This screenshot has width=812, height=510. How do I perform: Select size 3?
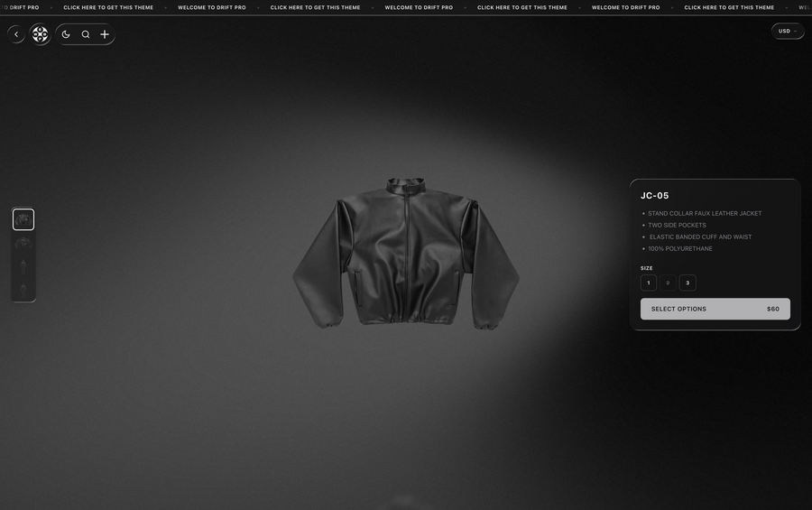[687, 283]
